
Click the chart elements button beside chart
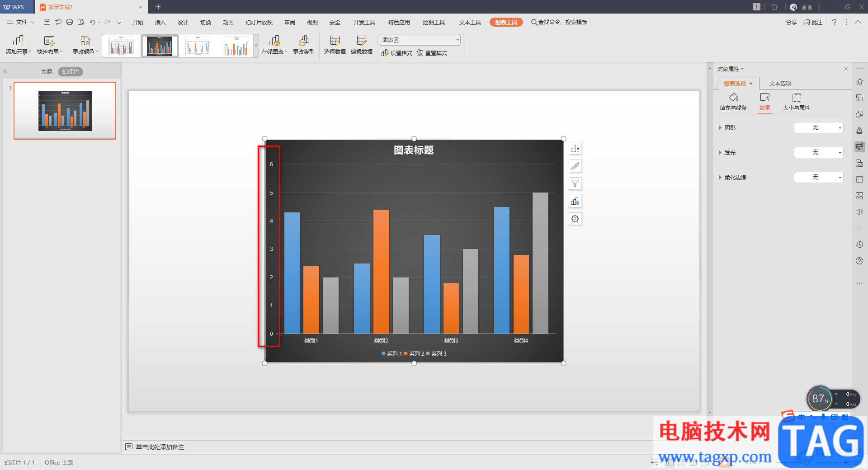click(x=575, y=149)
